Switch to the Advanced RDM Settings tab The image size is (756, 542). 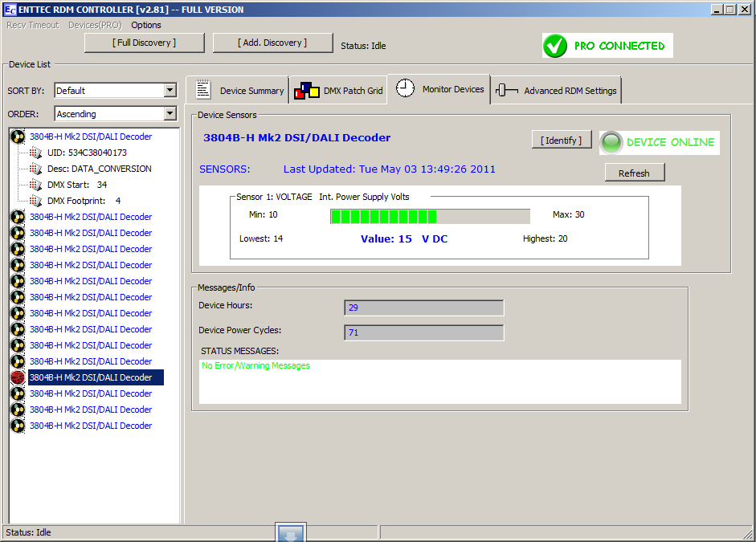tap(570, 91)
